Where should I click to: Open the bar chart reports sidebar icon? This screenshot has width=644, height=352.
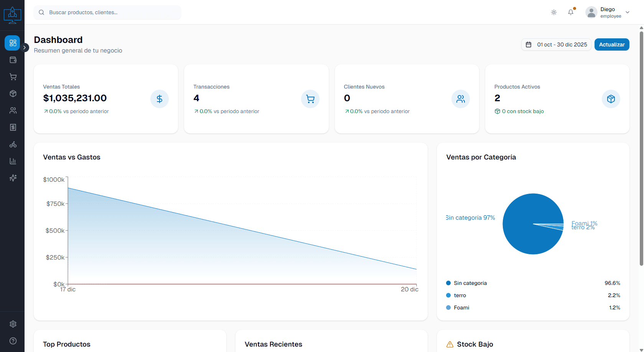pyautogui.click(x=13, y=161)
